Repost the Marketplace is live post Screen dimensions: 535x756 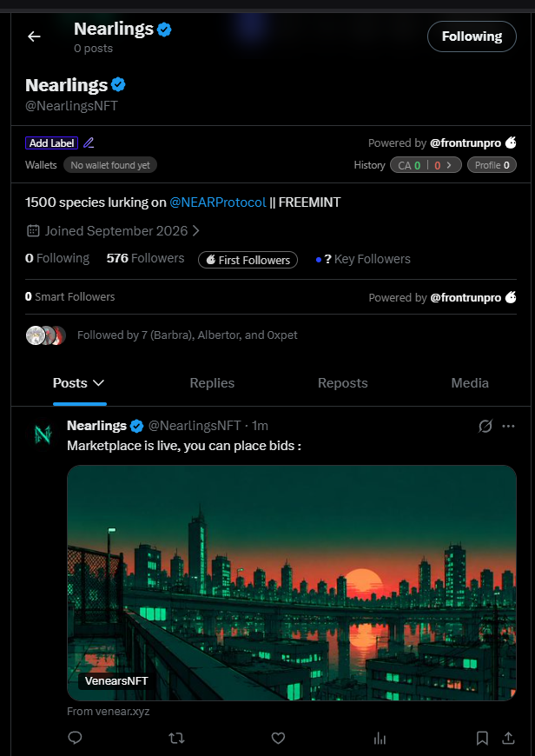tap(176, 738)
